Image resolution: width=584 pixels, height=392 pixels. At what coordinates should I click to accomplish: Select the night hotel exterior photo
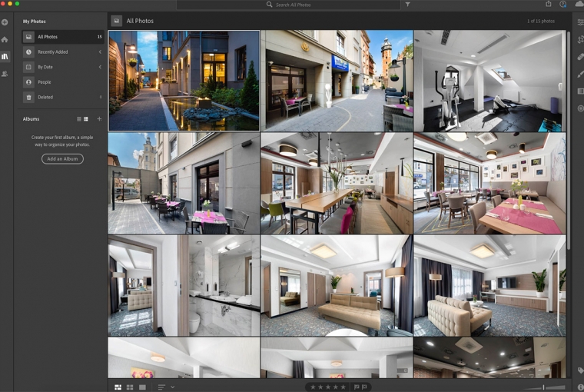click(x=184, y=81)
